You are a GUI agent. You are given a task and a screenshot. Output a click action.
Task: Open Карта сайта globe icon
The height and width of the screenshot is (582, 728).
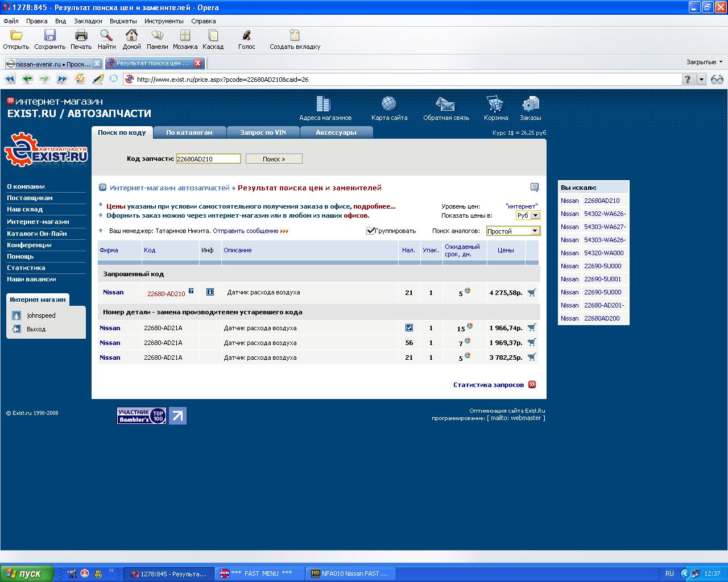[389, 104]
